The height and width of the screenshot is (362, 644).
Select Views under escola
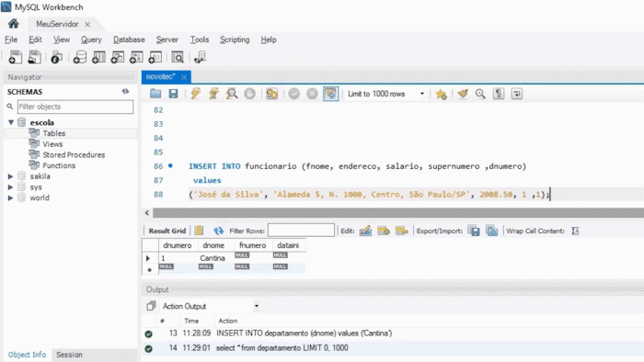(x=52, y=144)
